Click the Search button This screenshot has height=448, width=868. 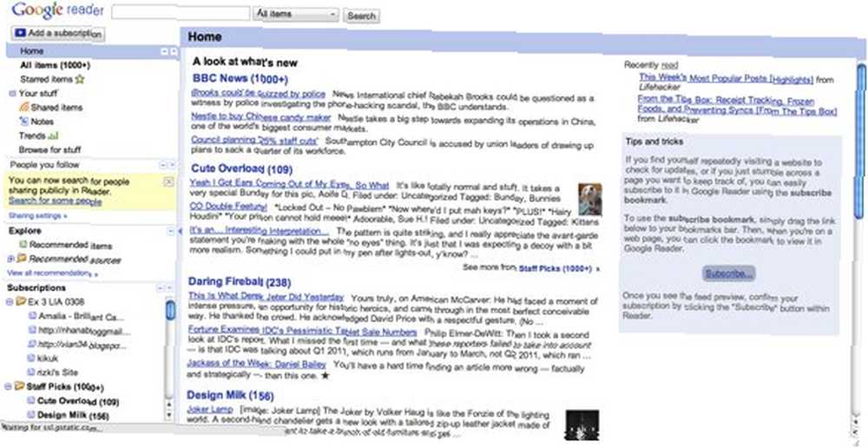[361, 16]
